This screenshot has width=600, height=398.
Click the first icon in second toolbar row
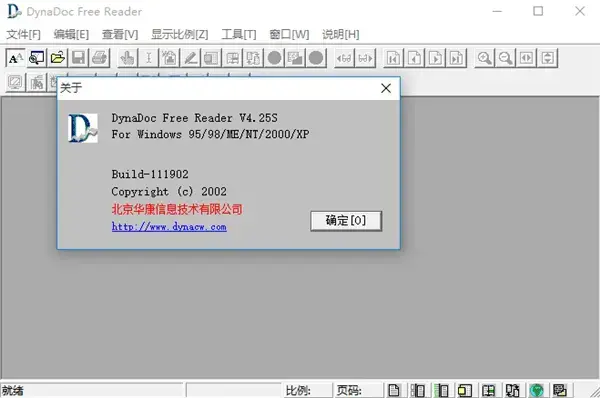[x=15, y=82]
